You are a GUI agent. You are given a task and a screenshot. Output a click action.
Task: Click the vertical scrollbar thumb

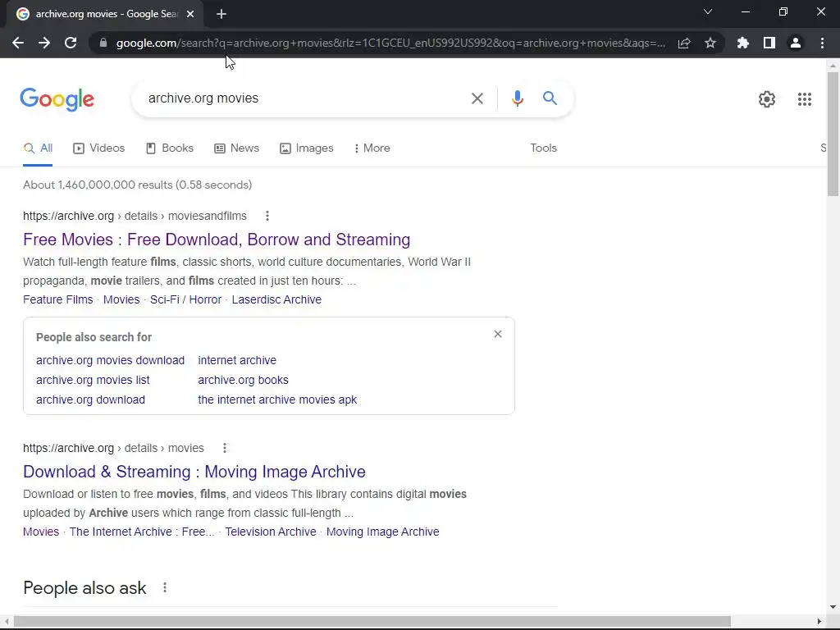click(833, 134)
